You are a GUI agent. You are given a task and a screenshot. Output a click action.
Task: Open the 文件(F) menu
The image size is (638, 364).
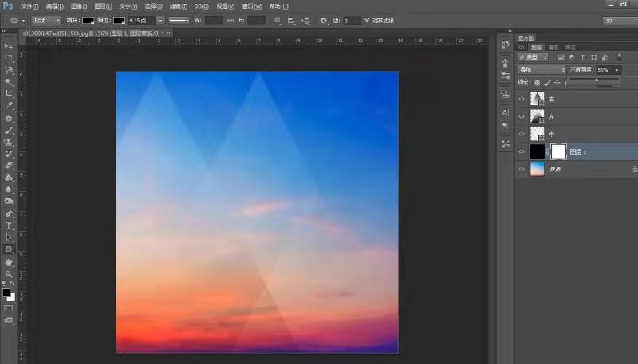point(30,6)
